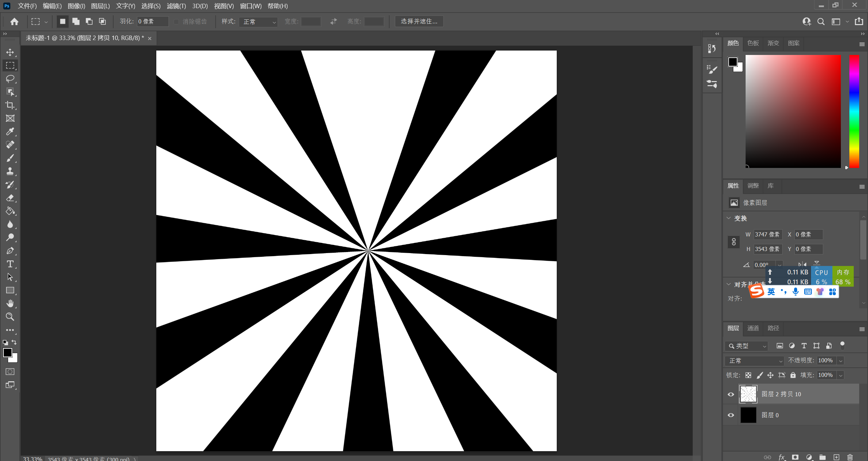This screenshot has width=868, height=461.
Task: Select the Crop tool
Action: click(10, 105)
